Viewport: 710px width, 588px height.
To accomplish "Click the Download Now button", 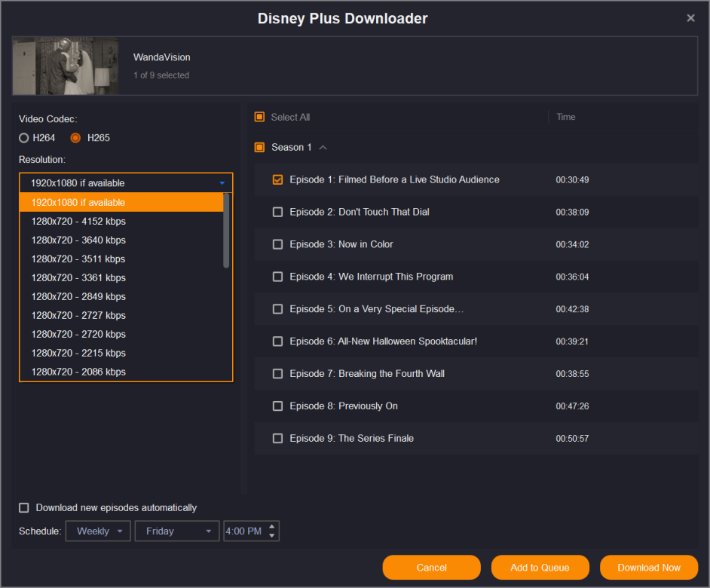I will (x=648, y=568).
